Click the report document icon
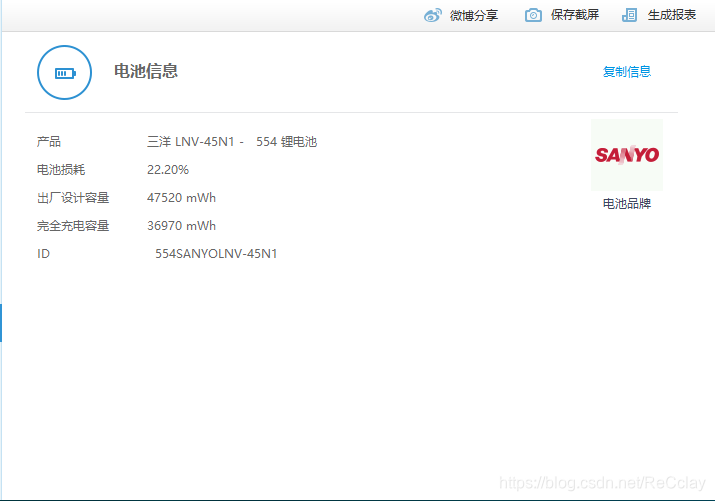 click(x=630, y=15)
